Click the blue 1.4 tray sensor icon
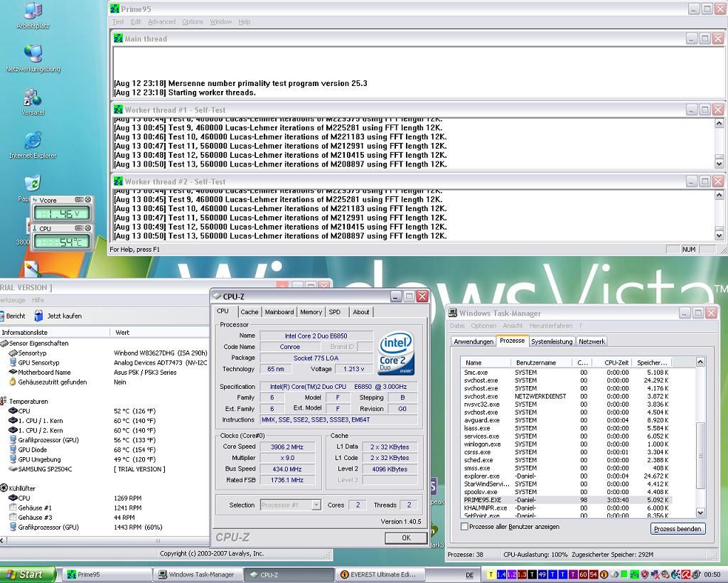Screen dimensions: 728x583 coord(501,574)
